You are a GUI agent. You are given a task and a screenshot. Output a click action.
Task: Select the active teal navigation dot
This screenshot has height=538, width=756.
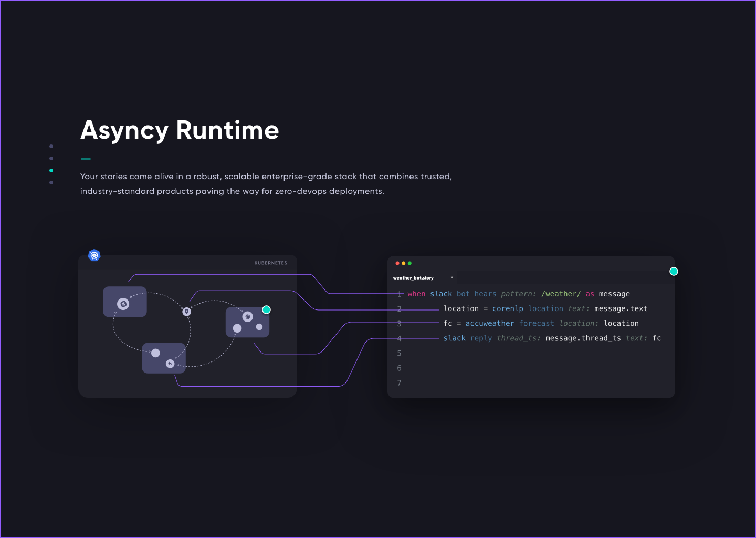point(51,171)
